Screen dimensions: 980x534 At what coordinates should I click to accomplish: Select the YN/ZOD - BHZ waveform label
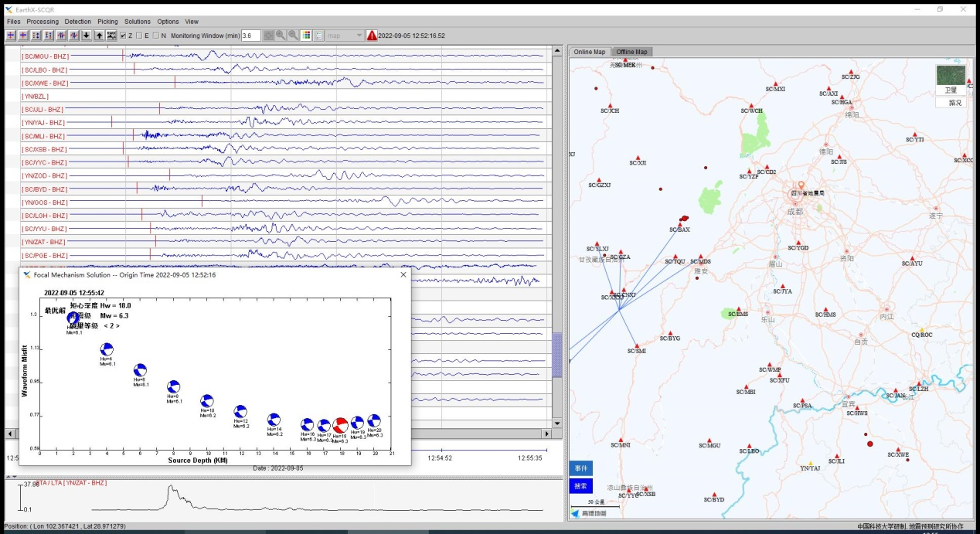point(45,175)
